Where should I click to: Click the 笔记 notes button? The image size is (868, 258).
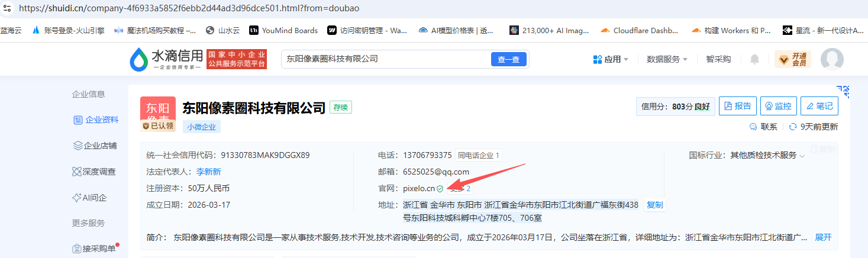coord(819,107)
